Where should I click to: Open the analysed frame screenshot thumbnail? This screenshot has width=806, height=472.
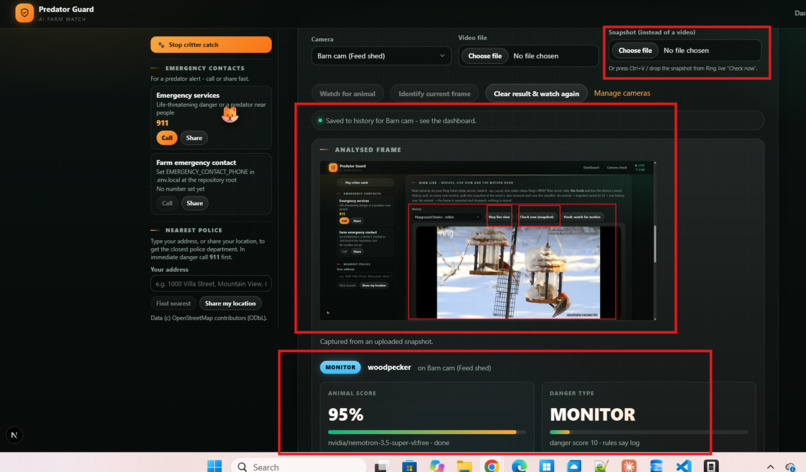coord(487,241)
